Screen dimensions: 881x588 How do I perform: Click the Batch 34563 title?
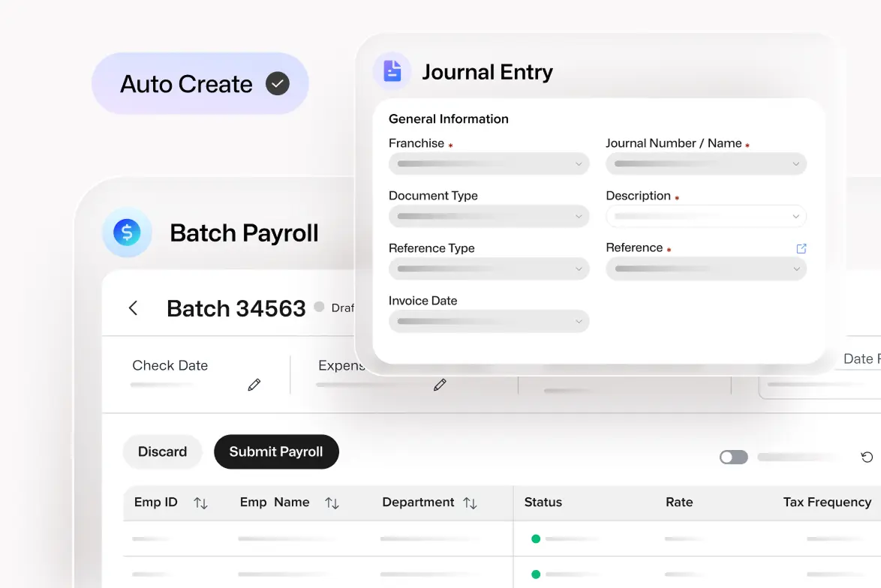236,308
